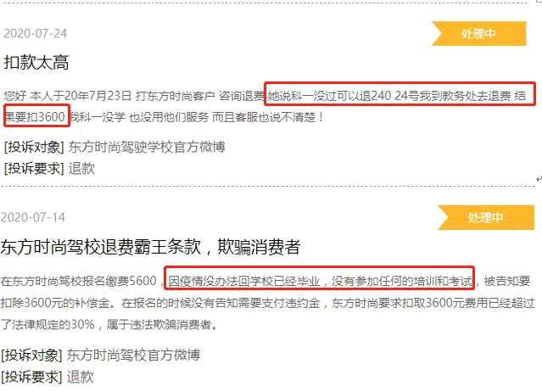Click the 处理中 badge on 2020-07-24 complaint

479,34
